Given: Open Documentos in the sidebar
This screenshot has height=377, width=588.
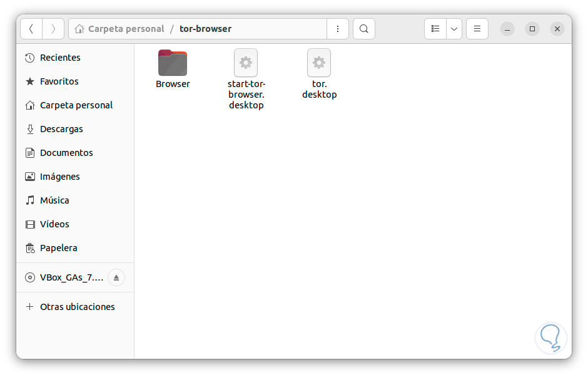Looking at the screenshot, I should pyautogui.click(x=75, y=153).
